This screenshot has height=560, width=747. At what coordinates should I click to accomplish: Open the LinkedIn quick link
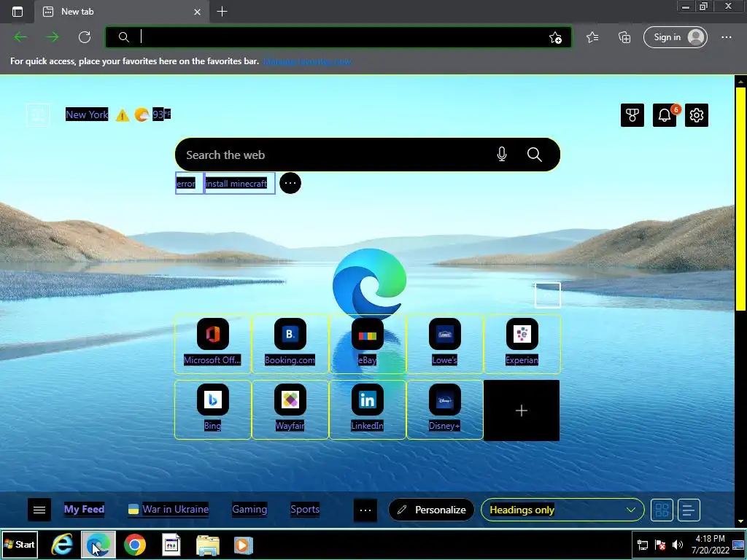[368, 410]
